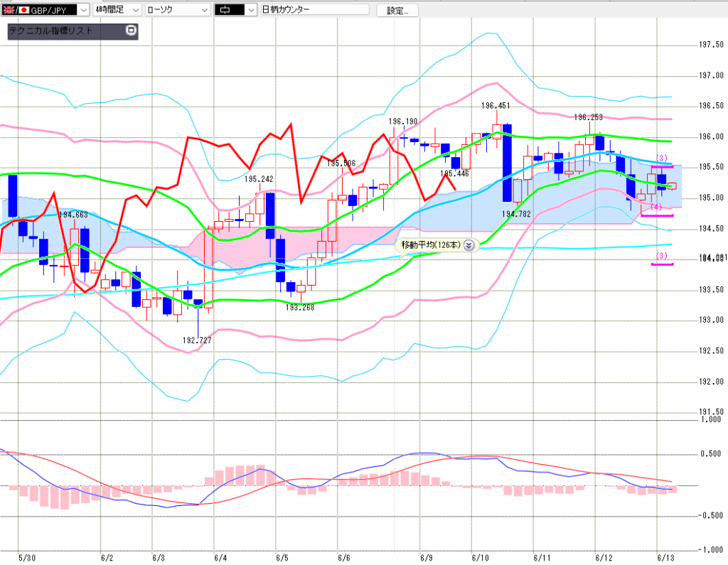This screenshot has width=728, height=565.
Task: Click the 6/6 date axis label
Action: pos(343,558)
